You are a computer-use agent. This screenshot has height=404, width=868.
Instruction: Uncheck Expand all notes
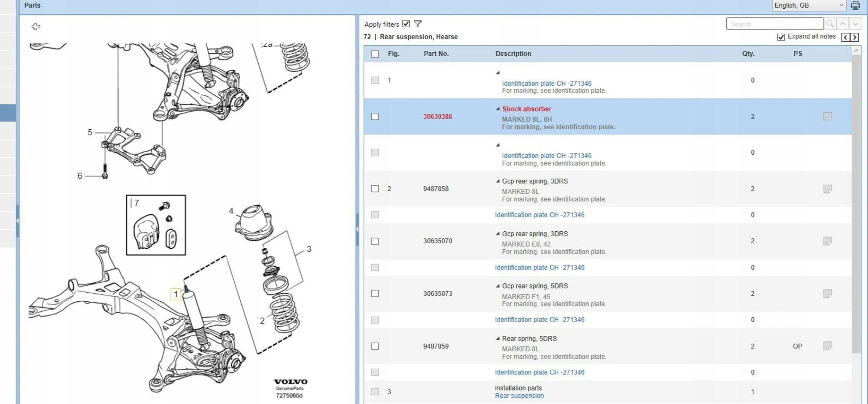[x=781, y=37]
